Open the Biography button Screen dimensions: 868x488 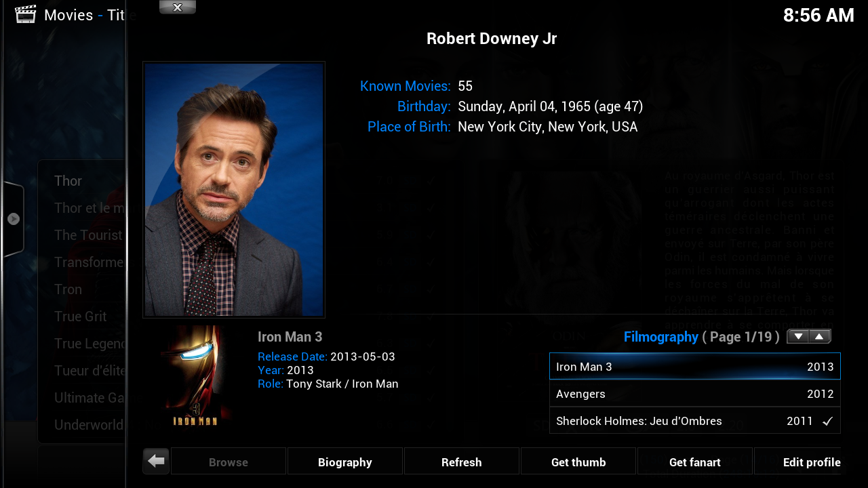pyautogui.click(x=345, y=462)
